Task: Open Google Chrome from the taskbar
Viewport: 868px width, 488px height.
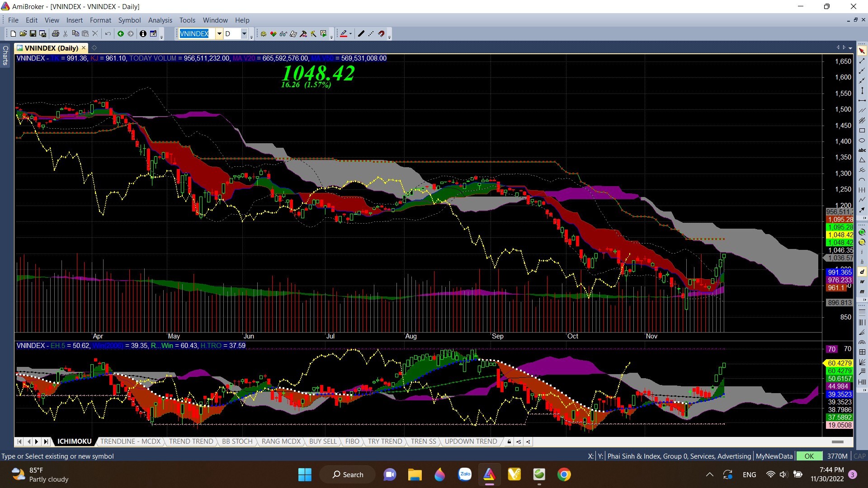Action: (x=564, y=474)
